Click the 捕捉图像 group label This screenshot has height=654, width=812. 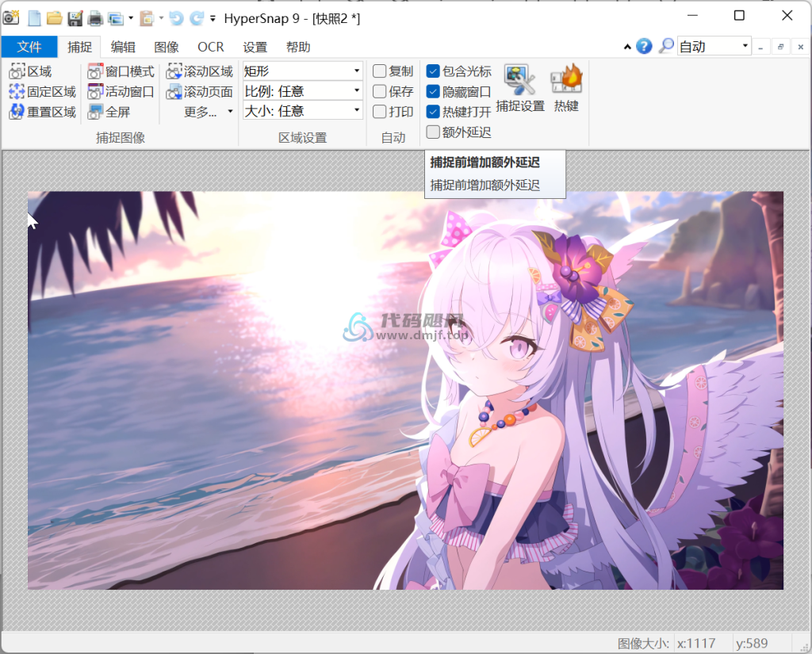click(x=121, y=138)
